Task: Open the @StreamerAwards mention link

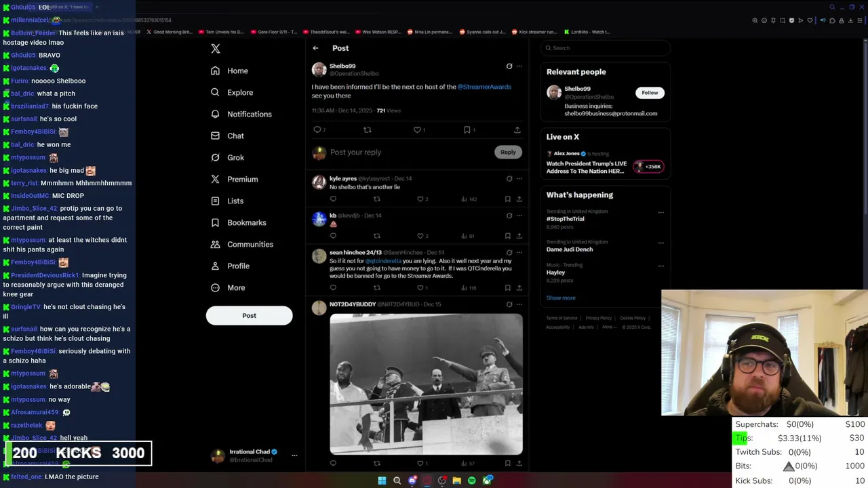Action: pos(484,87)
